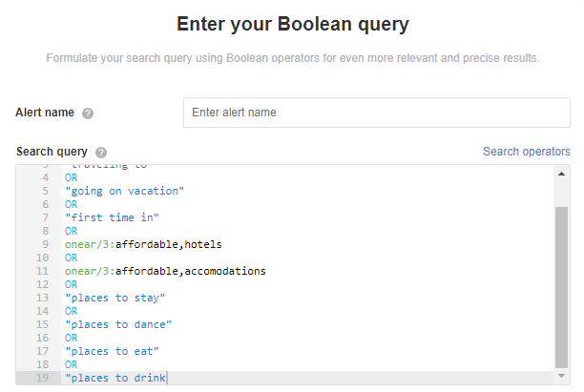The height and width of the screenshot is (392, 584).
Task: Place cursor in "going on vacation" line
Action: (122, 191)
